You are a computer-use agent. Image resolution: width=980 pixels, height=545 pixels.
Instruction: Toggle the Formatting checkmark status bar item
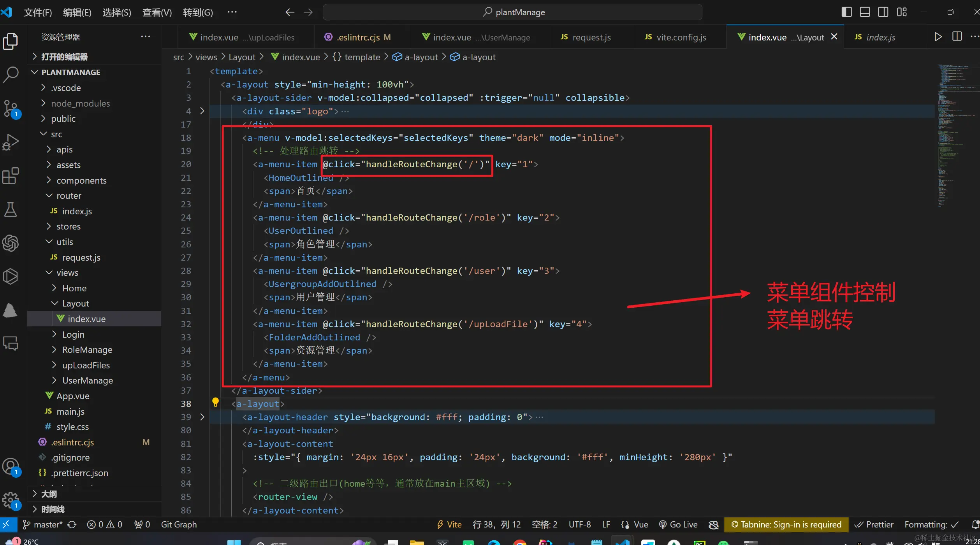pyautogui.click(x=931, y=524)
